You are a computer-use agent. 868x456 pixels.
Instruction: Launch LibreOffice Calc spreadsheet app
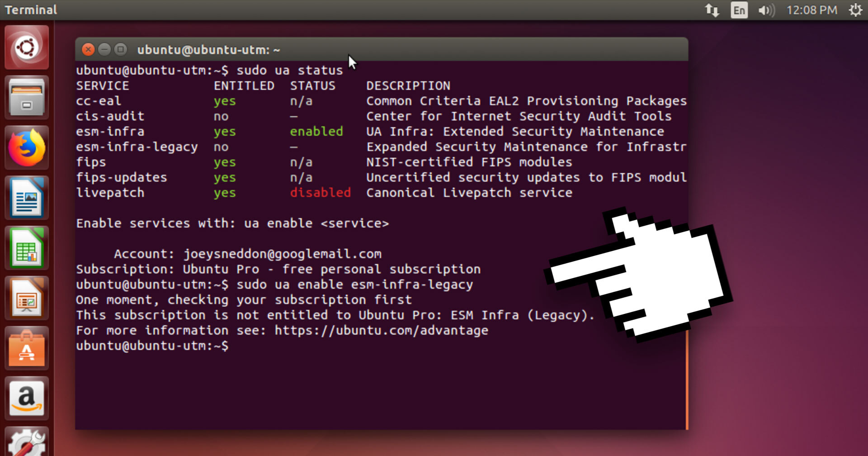pyautogui.click(x=27, y=248)
